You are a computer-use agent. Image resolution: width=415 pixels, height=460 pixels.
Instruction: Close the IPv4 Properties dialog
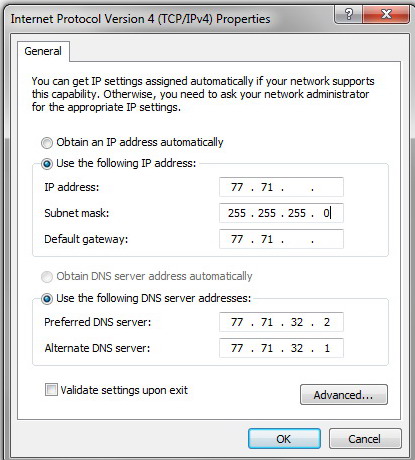[386, 14]
